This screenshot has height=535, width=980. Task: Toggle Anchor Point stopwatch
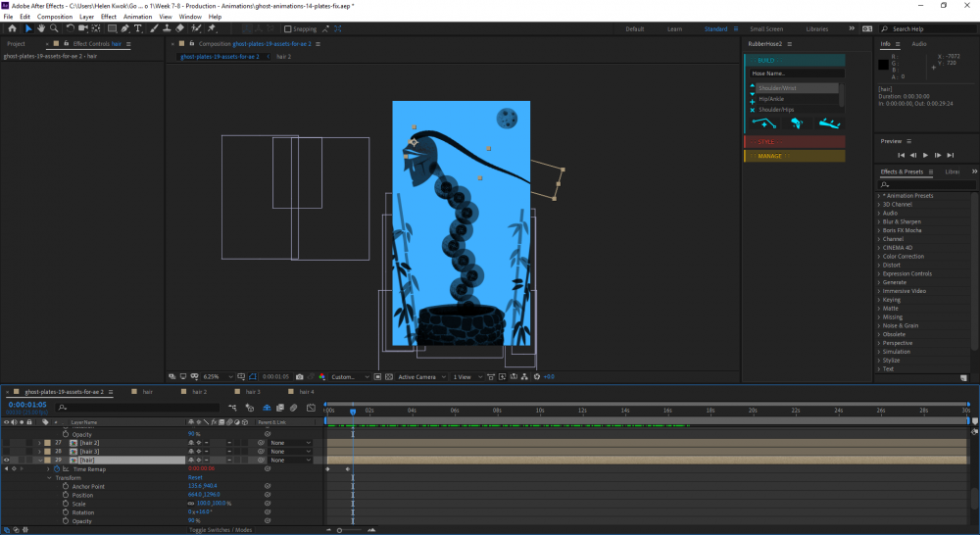click(x=66, y=486)
